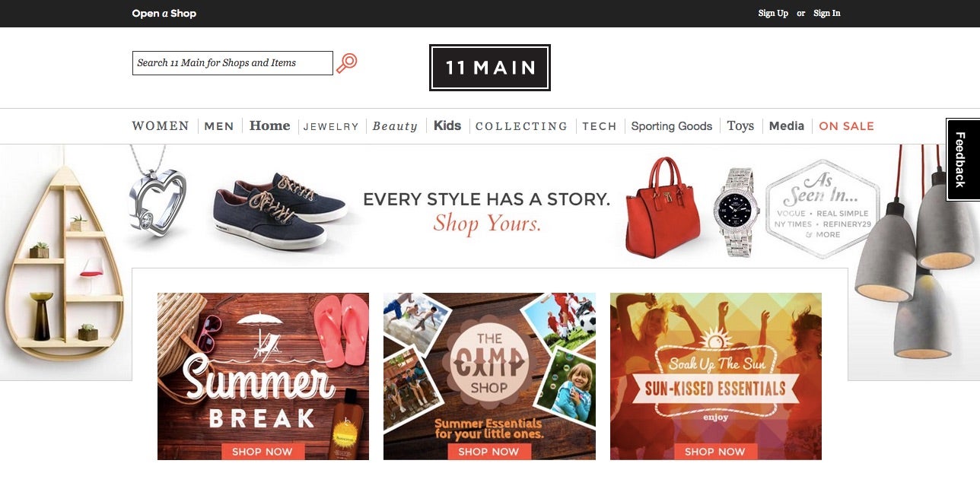Open the ON SALE section
This screenshot has height=489, width=980.
tap(847, 126)
